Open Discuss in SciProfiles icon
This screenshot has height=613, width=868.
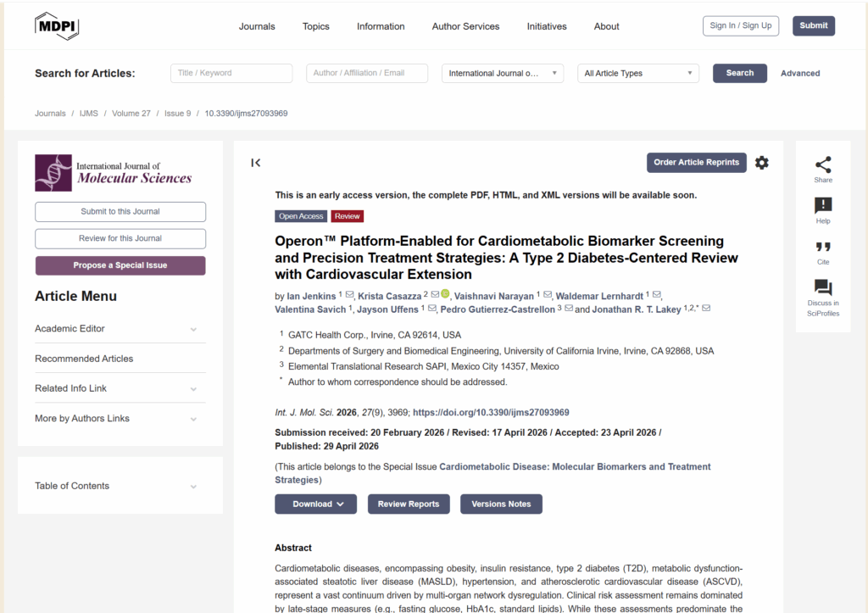tap(822, 288)
